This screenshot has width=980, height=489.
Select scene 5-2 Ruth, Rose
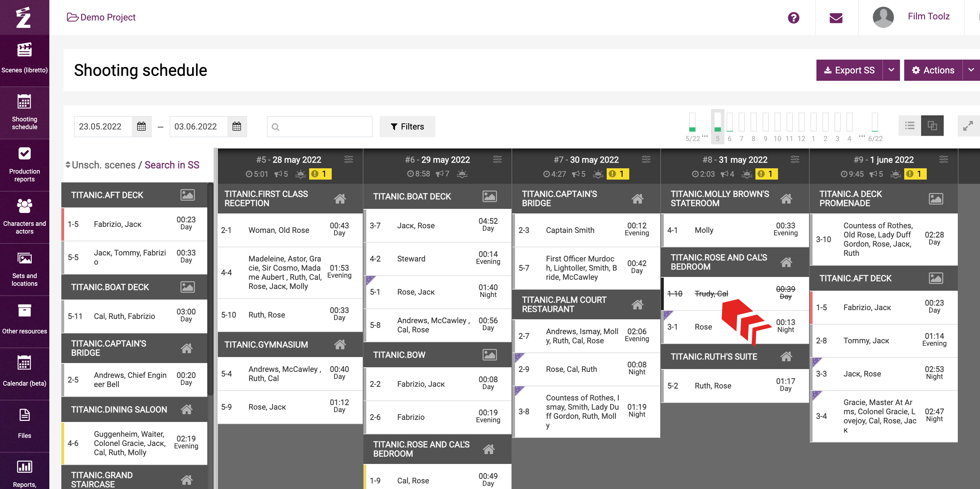(735, 385)
